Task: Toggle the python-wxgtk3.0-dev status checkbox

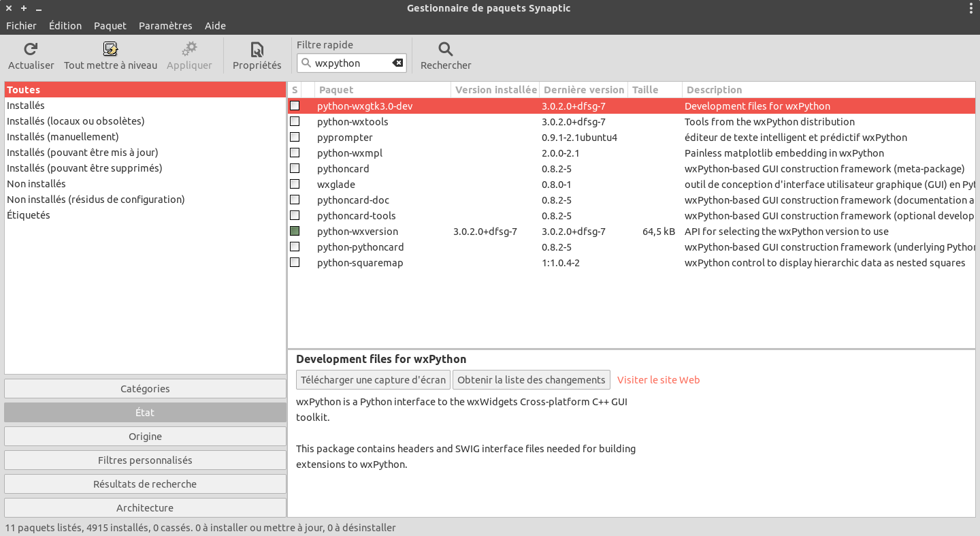Action: pyautogui.click(x=295, y=106)
